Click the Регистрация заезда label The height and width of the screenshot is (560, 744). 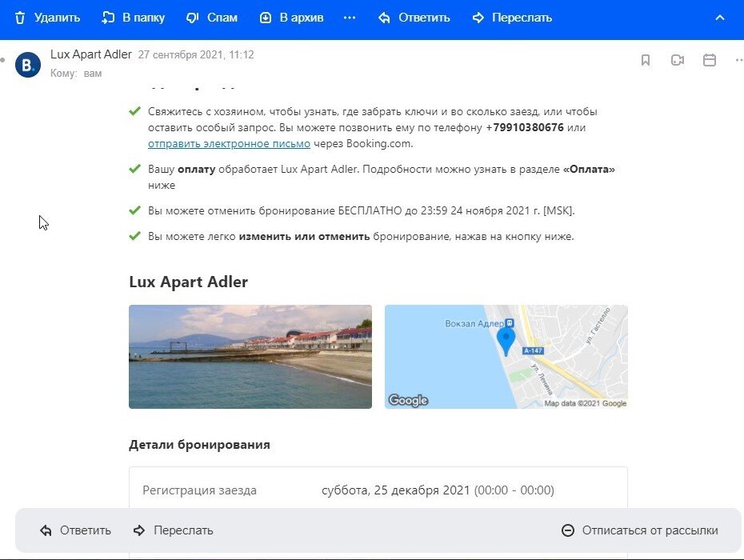pos(200,490)
